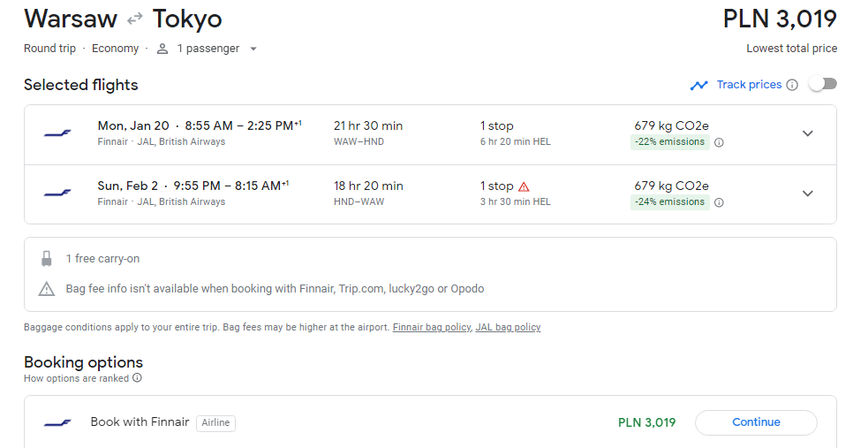
Task: Click Finnair logo on Jan 20 flight
Action: click(x=57, y=133)
